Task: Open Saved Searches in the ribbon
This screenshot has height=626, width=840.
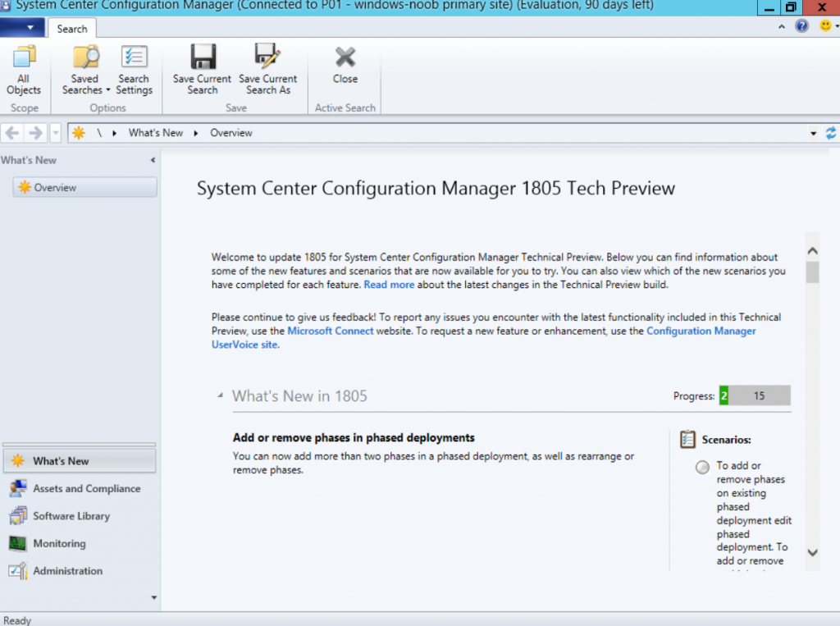Action: [85, 71]
